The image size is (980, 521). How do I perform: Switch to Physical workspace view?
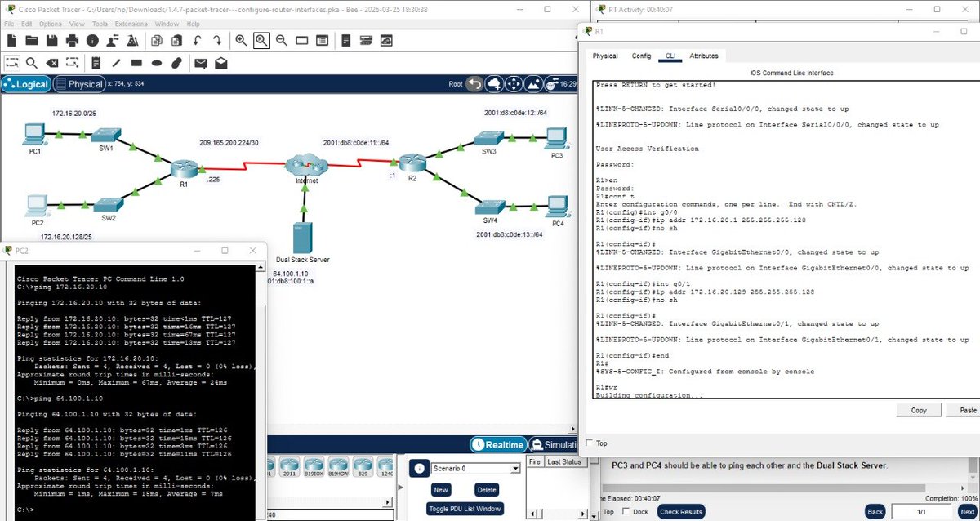click(79, 84)
